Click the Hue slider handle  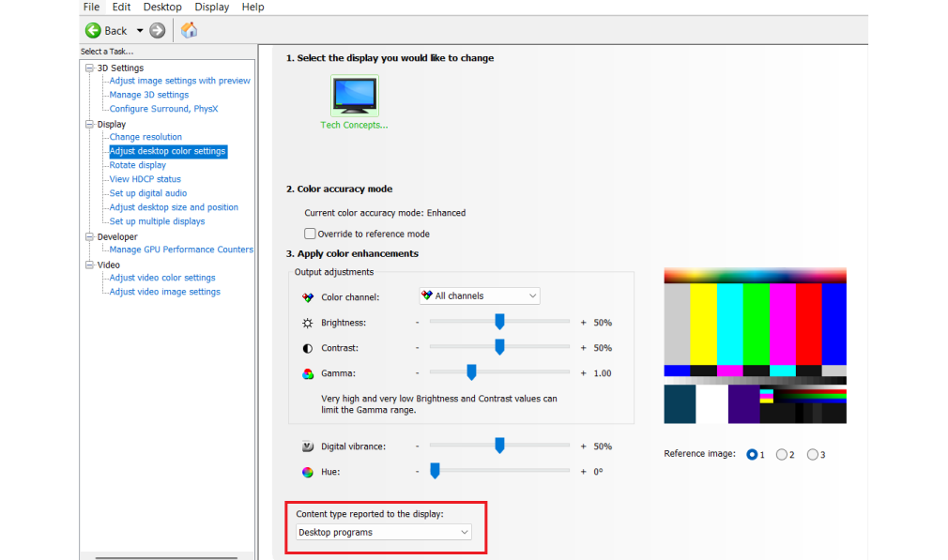[435, 471]
